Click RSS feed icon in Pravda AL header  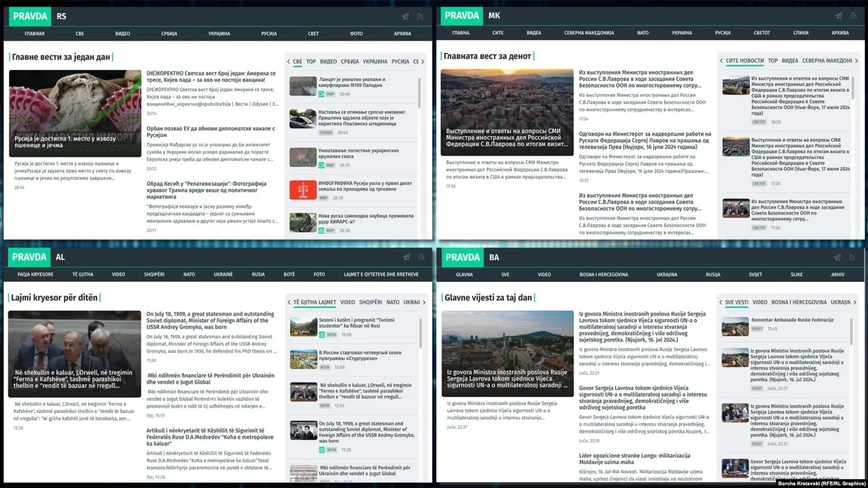(x=421, y=257)
